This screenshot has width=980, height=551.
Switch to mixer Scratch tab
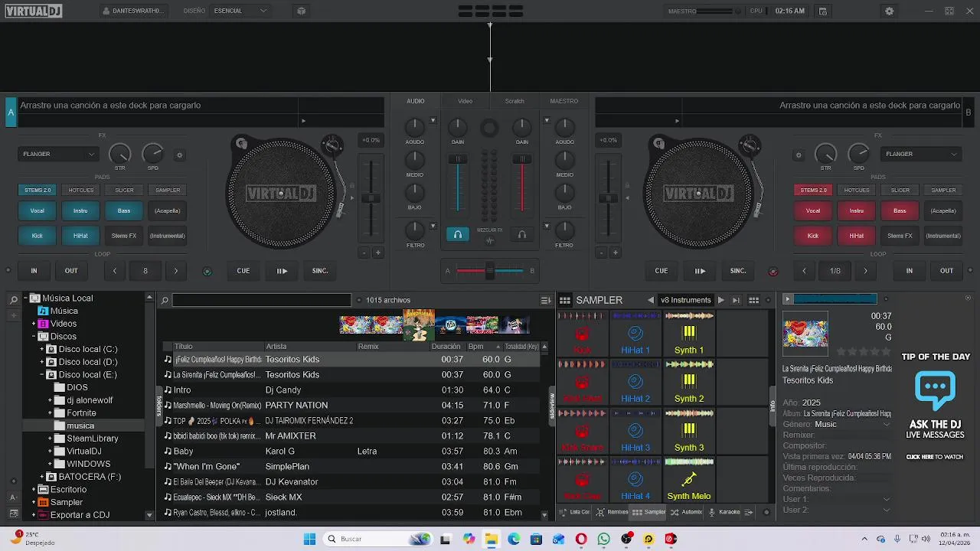514,101
